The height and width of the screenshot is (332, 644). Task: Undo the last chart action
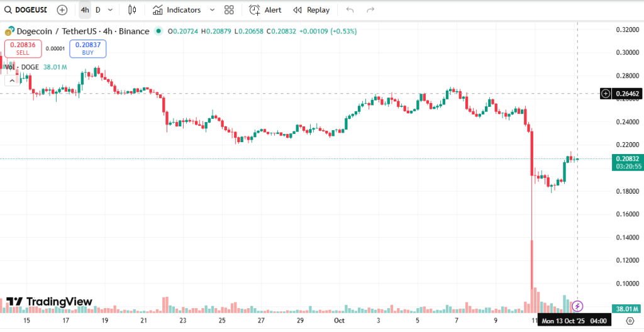pyautogui.click(x=350, y=10)
